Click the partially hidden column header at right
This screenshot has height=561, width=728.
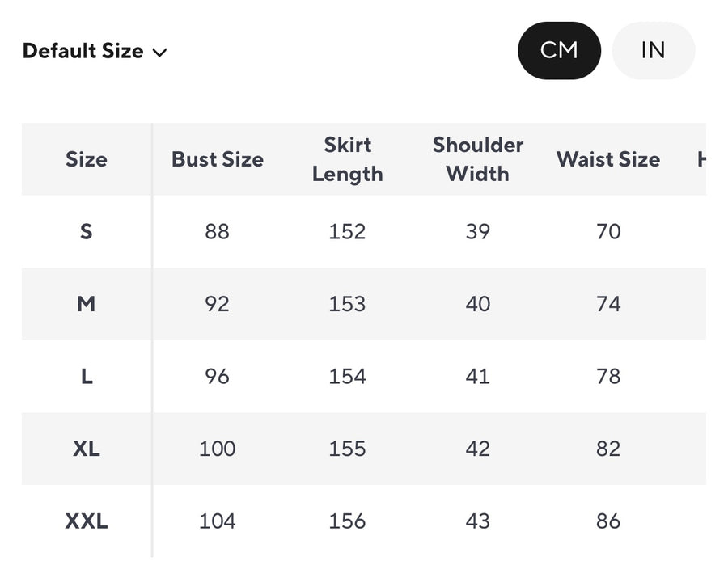pyautogui.click(x=700, y=159)
